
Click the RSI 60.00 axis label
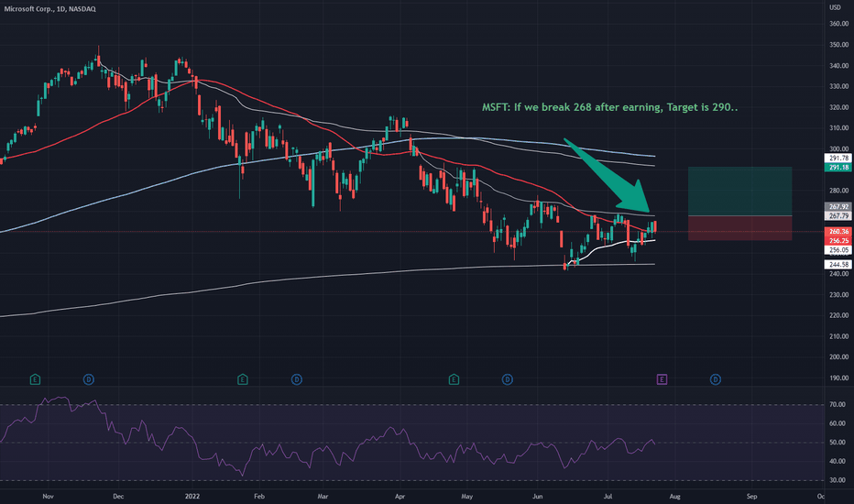click(x=838, y=423)
